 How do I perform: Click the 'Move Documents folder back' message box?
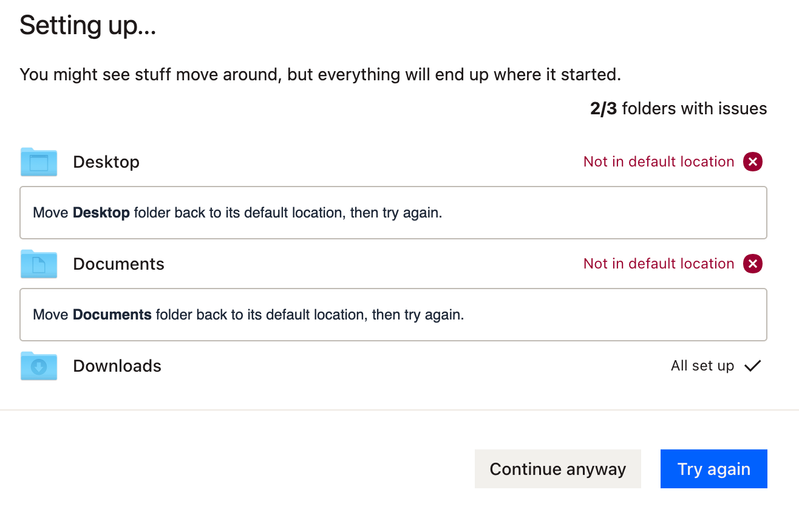(x=393, y=315)
